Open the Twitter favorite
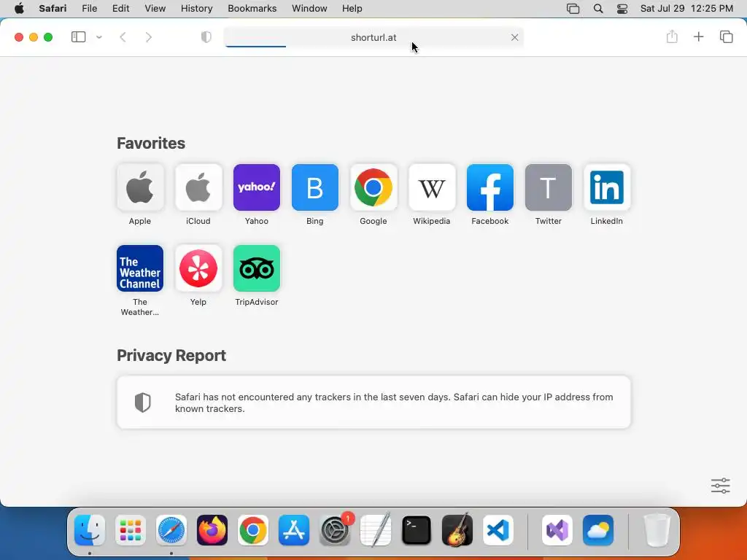747x560 pixels. (x=549, y=187)
